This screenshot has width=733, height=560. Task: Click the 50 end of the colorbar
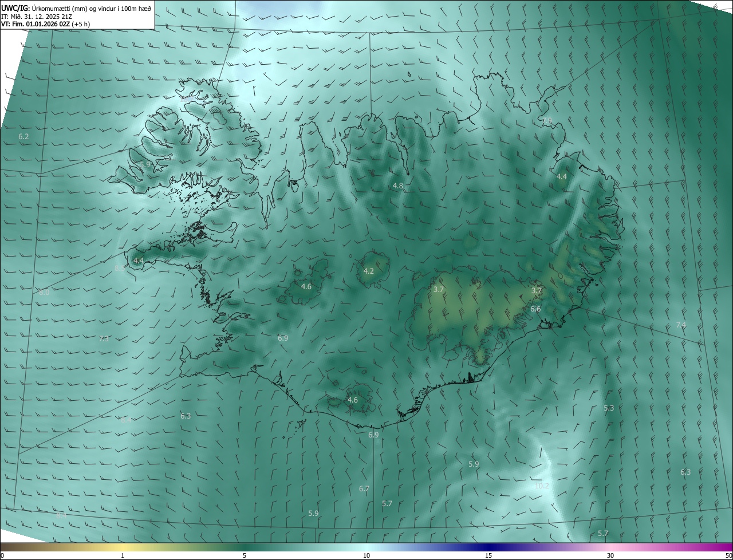728,555
